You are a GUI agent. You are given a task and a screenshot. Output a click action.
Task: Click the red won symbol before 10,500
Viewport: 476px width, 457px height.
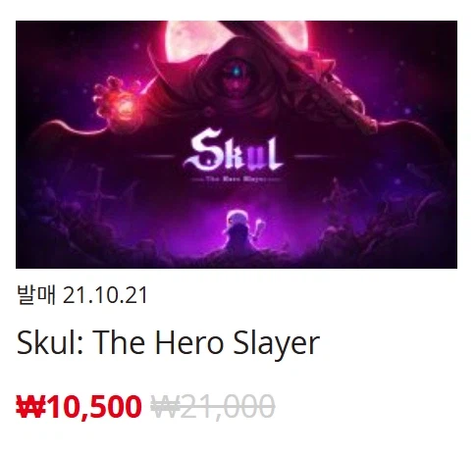[x=30, y=406]
